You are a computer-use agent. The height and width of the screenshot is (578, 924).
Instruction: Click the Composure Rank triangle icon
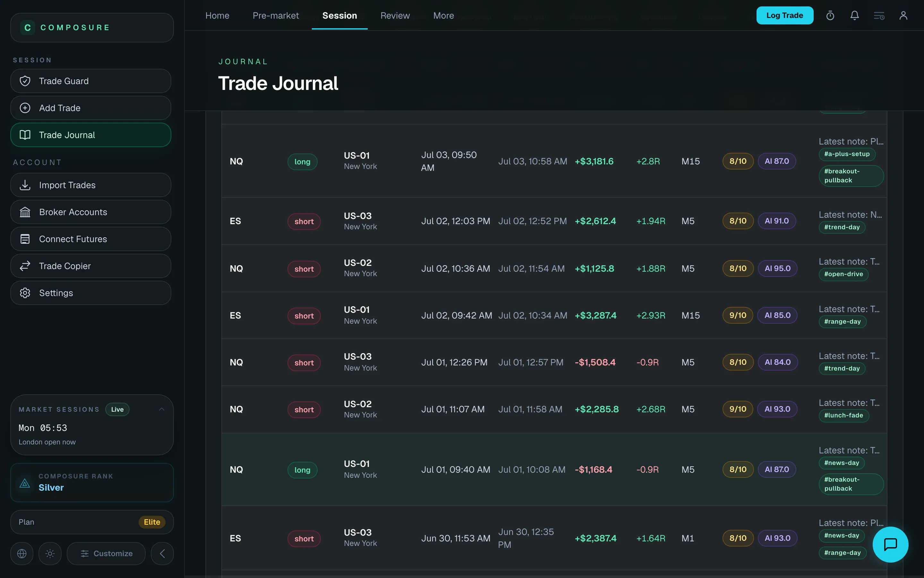pyautogui.click(x=25, y=483)
